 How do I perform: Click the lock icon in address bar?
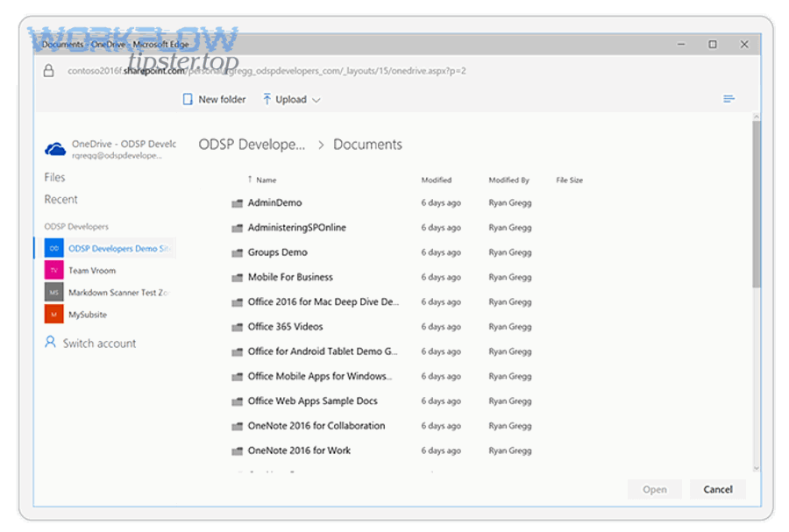point(49,70)
